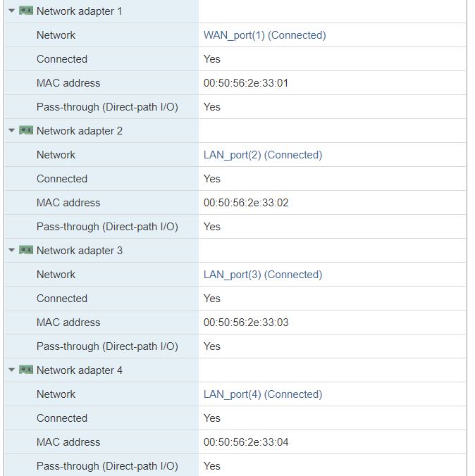The image size is (475, 476).
Task: Click MAC address value 00:50:56:2e:33:02
Action: [245, 203]
